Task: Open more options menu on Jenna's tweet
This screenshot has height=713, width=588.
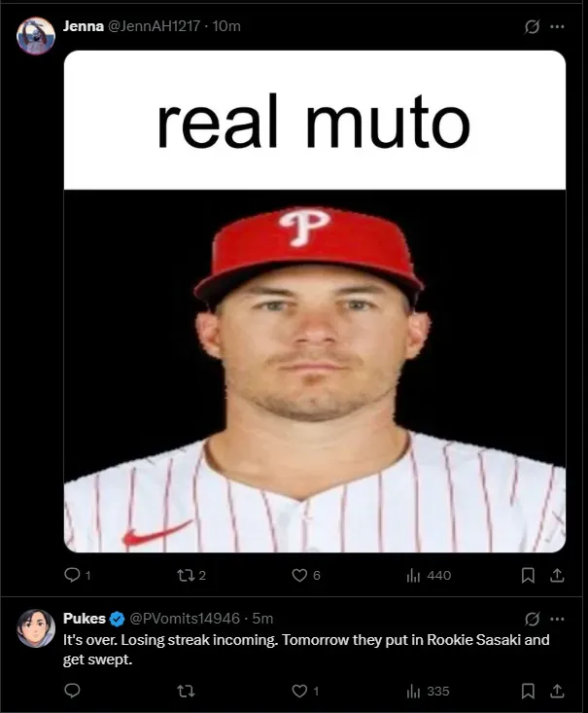Action: 557,26
